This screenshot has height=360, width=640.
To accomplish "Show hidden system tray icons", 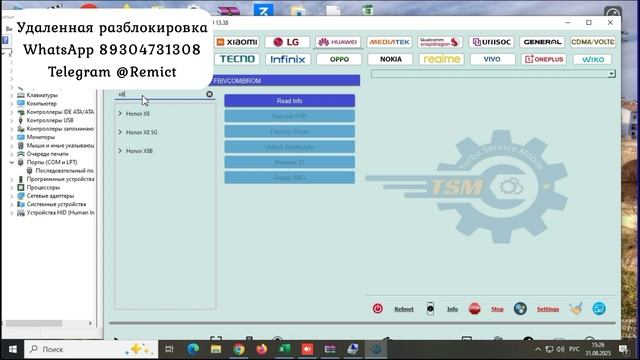I will click(538, 349).
